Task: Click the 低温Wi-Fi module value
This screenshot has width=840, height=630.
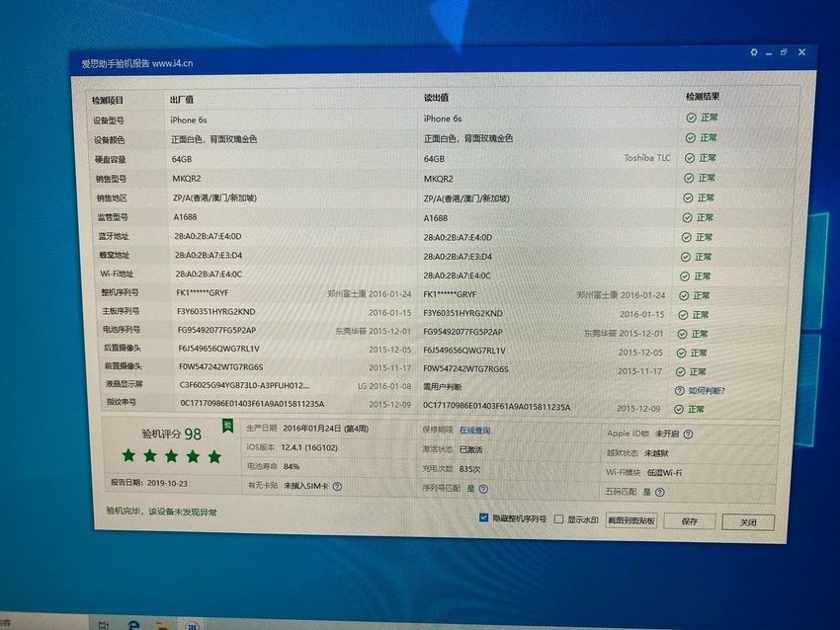Action: pyautogui.click(x=664, y=473)
